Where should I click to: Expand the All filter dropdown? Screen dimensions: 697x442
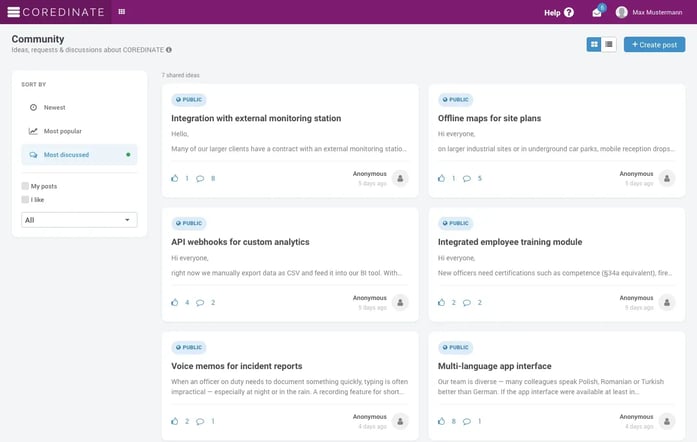[79, 220]
